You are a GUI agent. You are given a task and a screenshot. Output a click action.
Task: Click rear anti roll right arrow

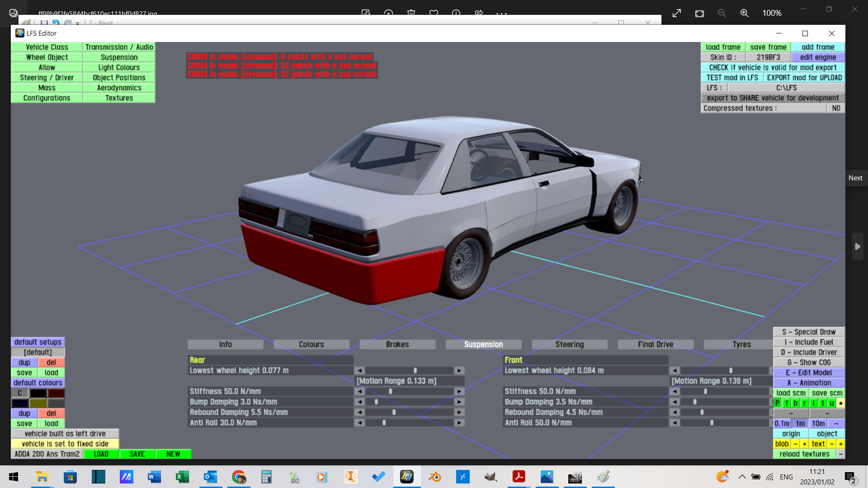coord(459,422)
